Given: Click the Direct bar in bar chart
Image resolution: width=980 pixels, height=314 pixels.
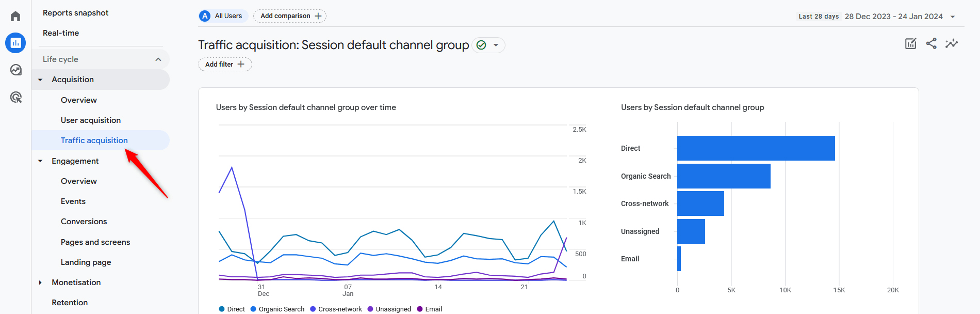Looking at the screenshot, I should 756,148.
